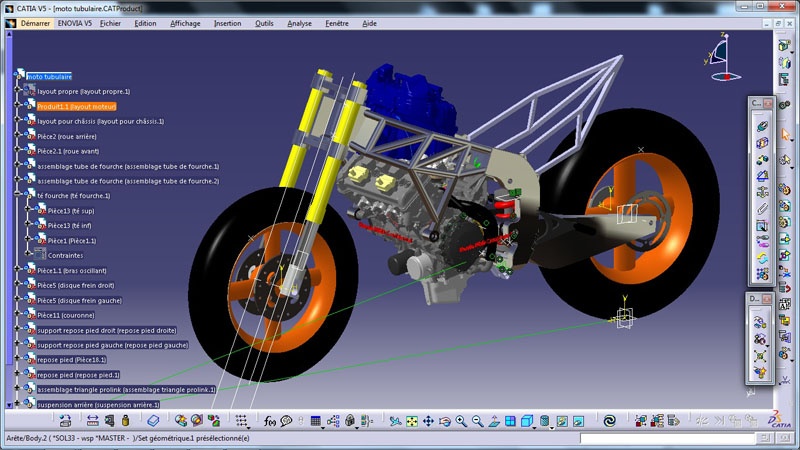Click the formula f(x) icon

269,422
